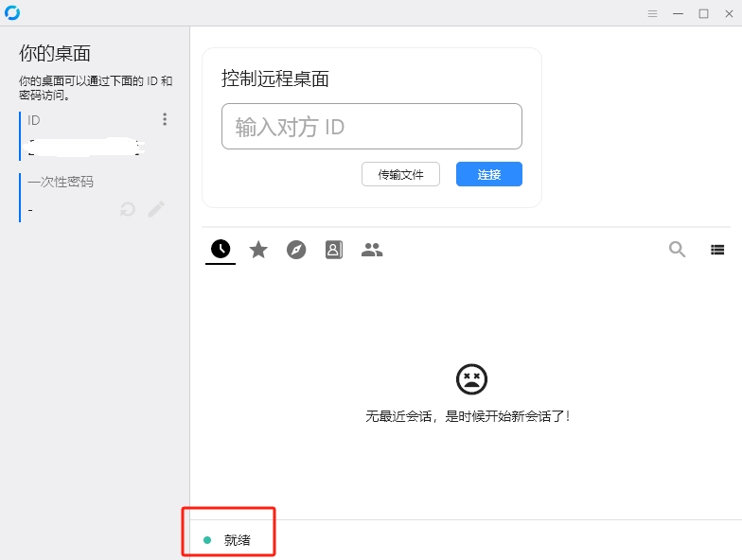
Task: Minimize the RustDesk window
Action: (678, 13)
